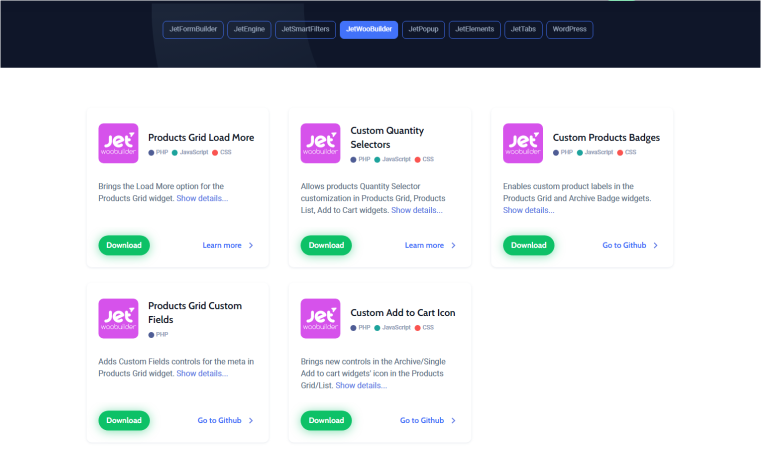The height and width of the screenshot is (451, 761).
Task: Download Products Grid Custom Fields snippet
Action: coord(124,420)
